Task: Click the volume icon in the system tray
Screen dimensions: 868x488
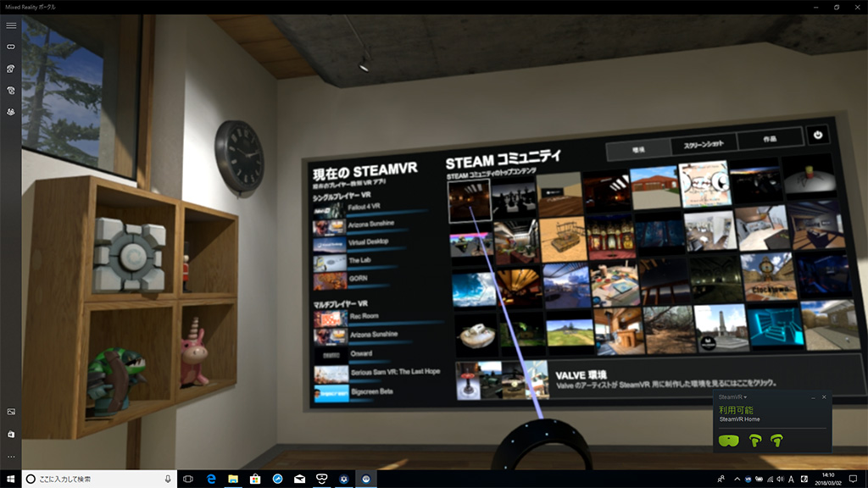Action: coord(780,480)
